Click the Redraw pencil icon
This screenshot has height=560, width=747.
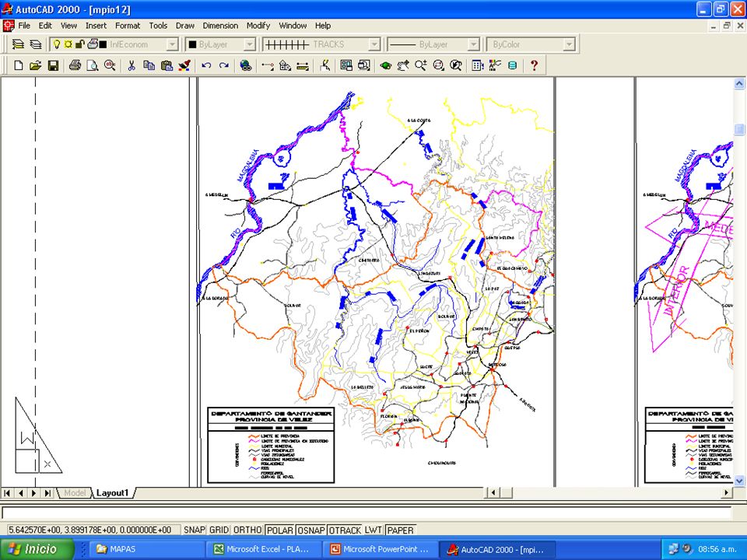(325, 65)
